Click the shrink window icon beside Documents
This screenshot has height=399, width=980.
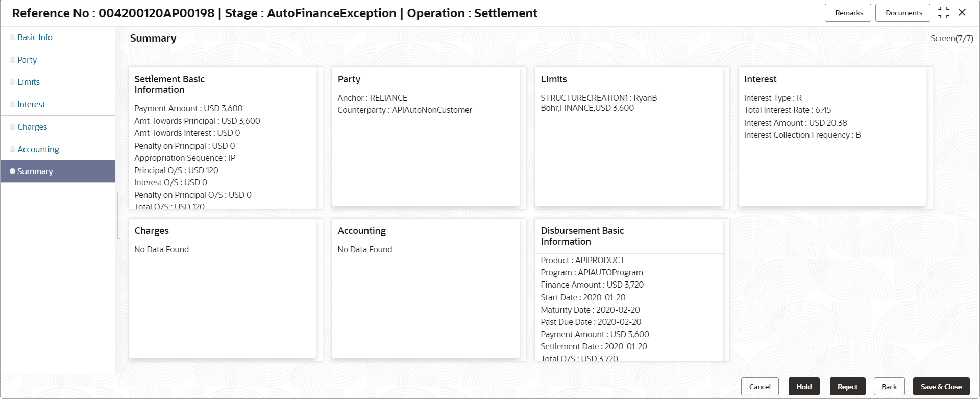[944, 13]
